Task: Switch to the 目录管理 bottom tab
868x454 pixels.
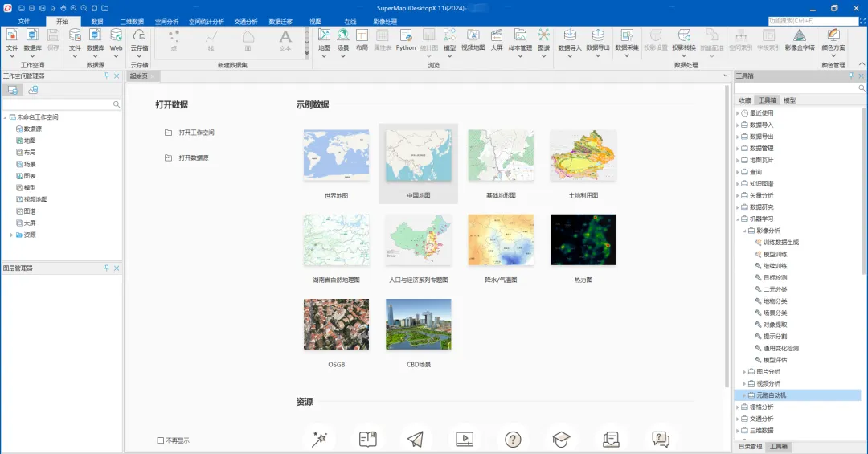Action: coord(751,446)
